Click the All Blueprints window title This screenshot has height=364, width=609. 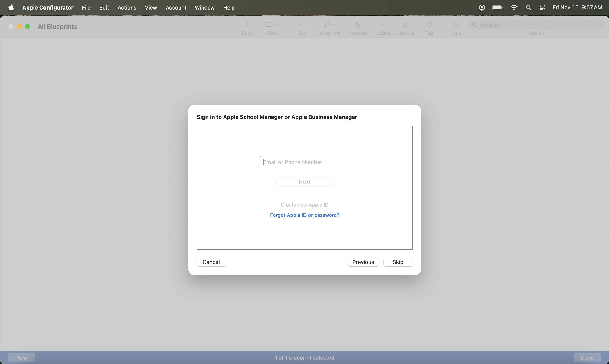point(57,27)
